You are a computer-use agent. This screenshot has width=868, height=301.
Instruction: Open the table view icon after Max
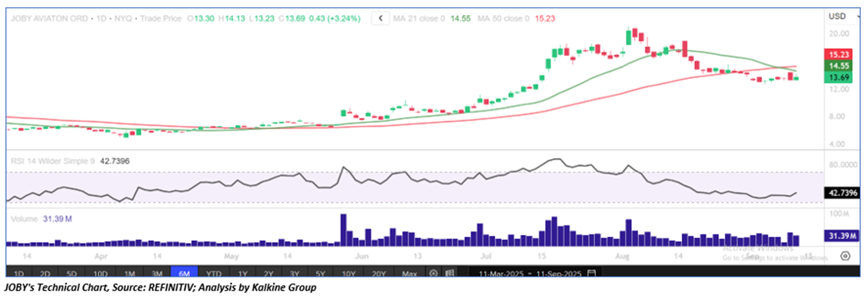pyautogui.click(x=450, y=274)
